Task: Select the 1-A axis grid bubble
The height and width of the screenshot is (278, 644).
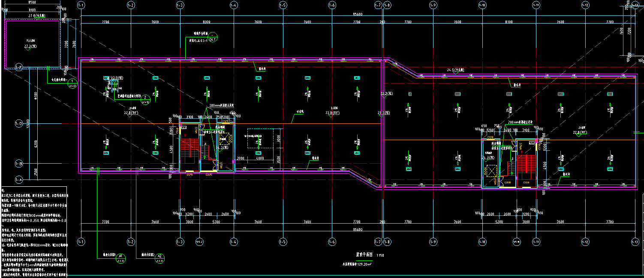Action: click(18, 179)
